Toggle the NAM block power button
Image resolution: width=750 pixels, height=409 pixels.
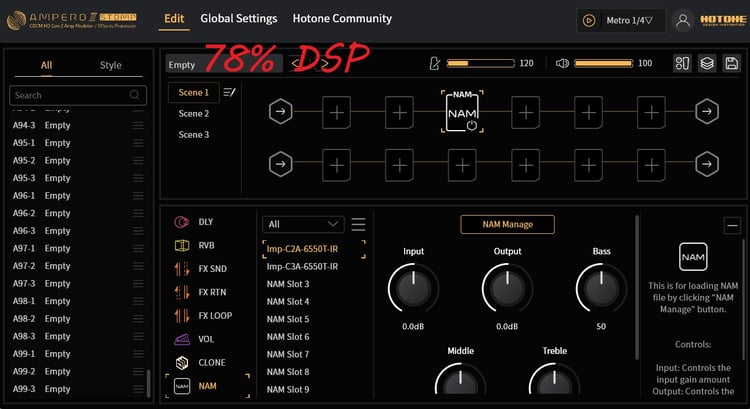[x=472, y=125]
